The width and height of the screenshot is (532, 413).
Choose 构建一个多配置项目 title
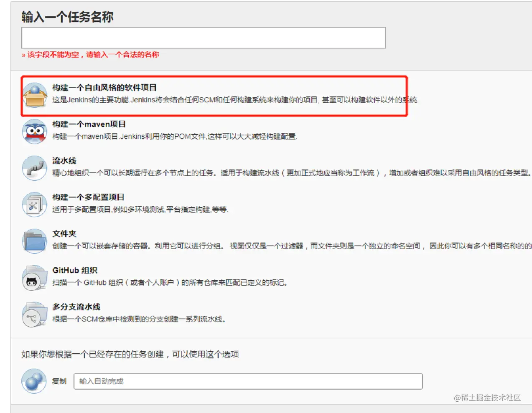pos(88,197)
